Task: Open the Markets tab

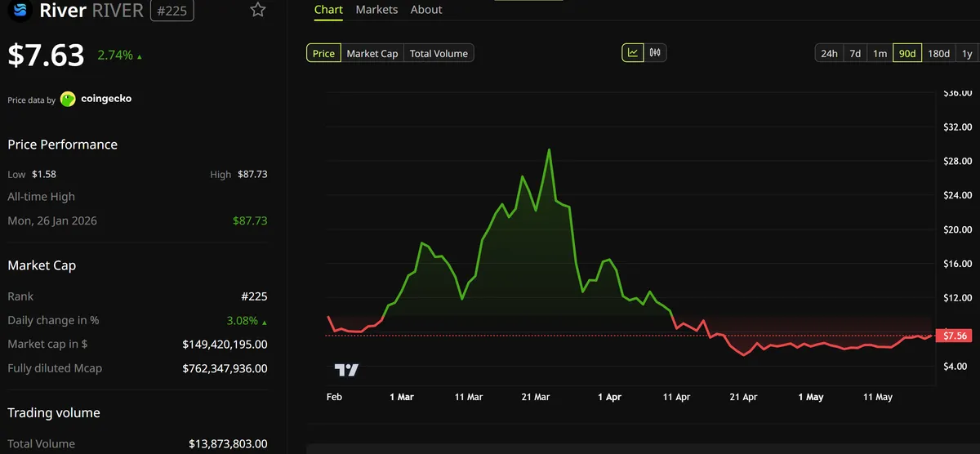Action: pos(376,10)
